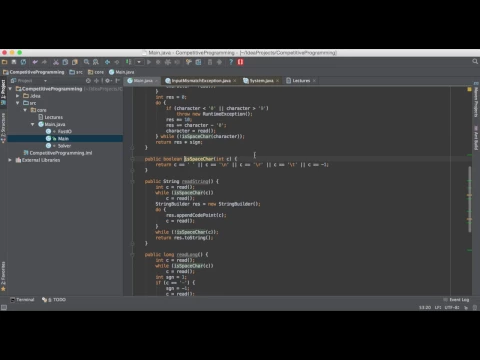
Task: Click the Project Structure icon
Action: coord(198,62)
